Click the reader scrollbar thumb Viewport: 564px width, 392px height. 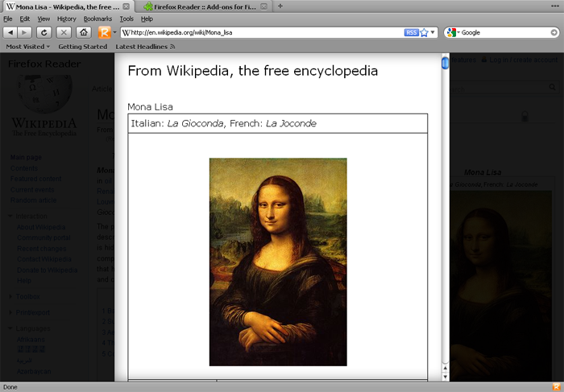tap(446, 63)
